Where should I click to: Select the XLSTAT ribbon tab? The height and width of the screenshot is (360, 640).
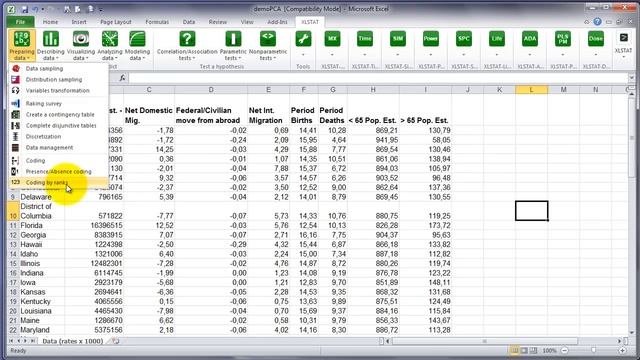(x=310, y=22)
